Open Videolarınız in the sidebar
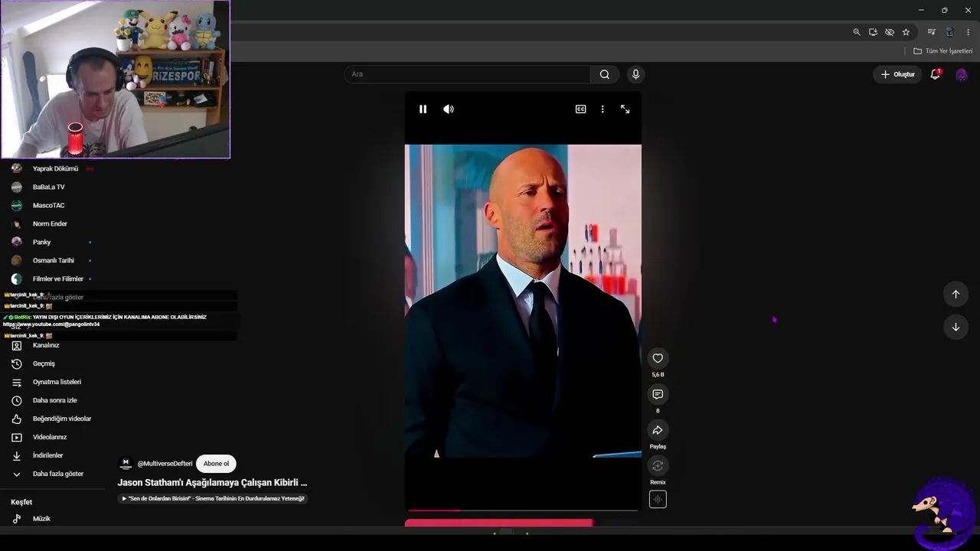Image resolution: width=980 pixels, height=551 pixels. point(50,437)
